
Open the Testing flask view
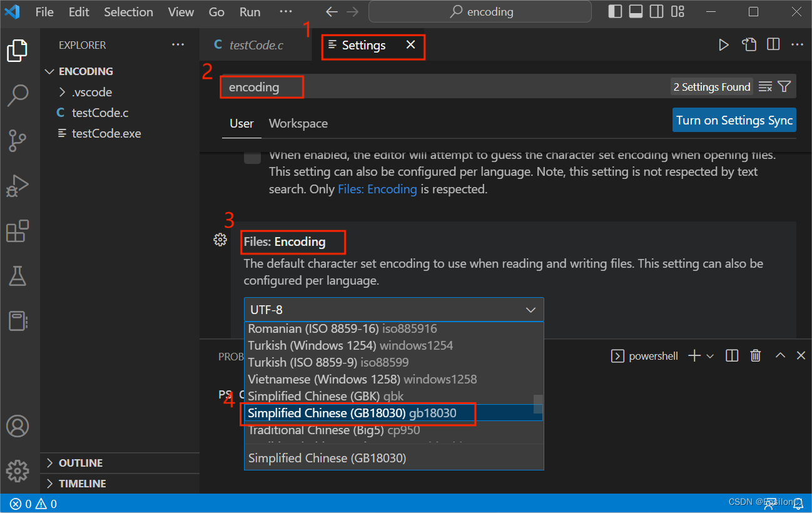point(18,276)
